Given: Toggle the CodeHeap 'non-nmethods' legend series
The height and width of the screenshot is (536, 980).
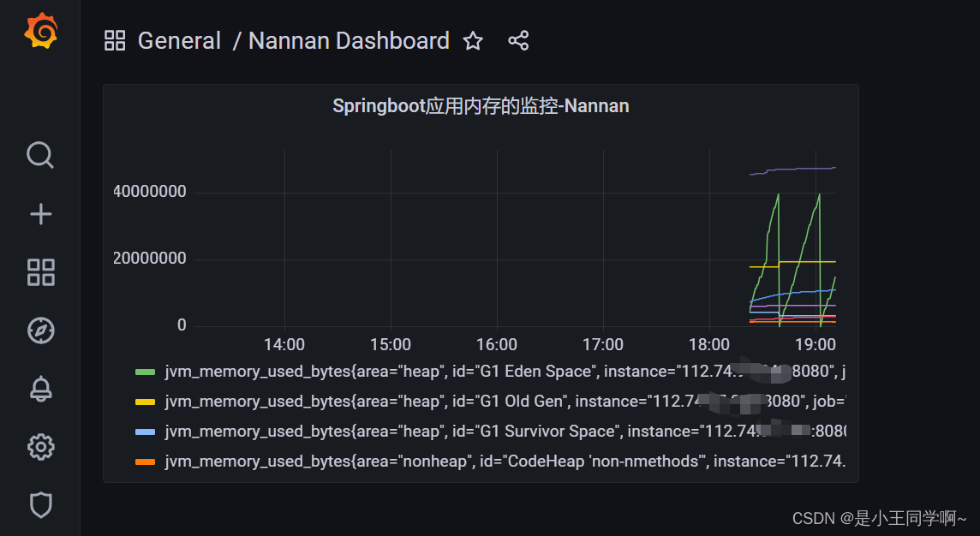Looking at the screenshot, I should [505, 462].
